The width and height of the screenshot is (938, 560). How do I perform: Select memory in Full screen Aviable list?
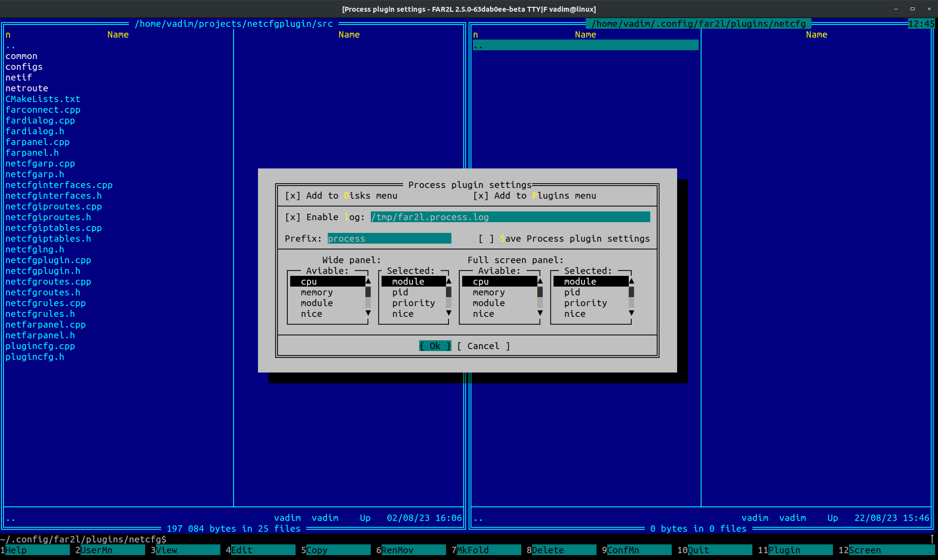(499, 292)
